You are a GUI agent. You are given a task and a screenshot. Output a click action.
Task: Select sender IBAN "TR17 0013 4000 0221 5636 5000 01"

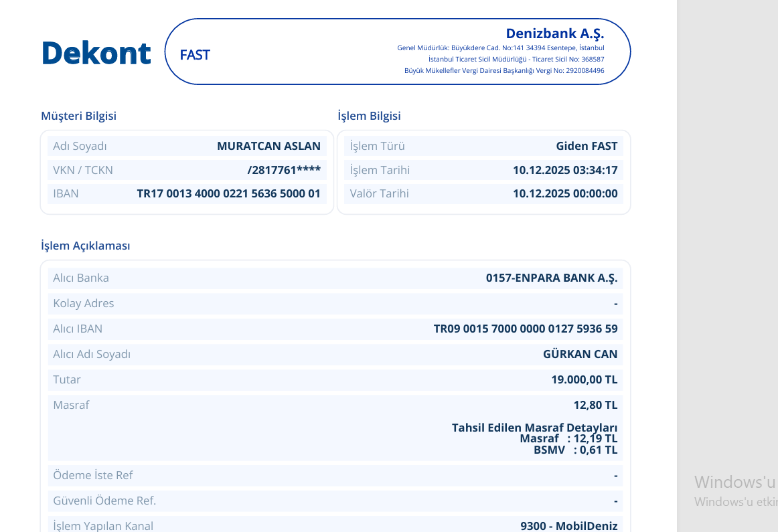click(x=229, y=194)
